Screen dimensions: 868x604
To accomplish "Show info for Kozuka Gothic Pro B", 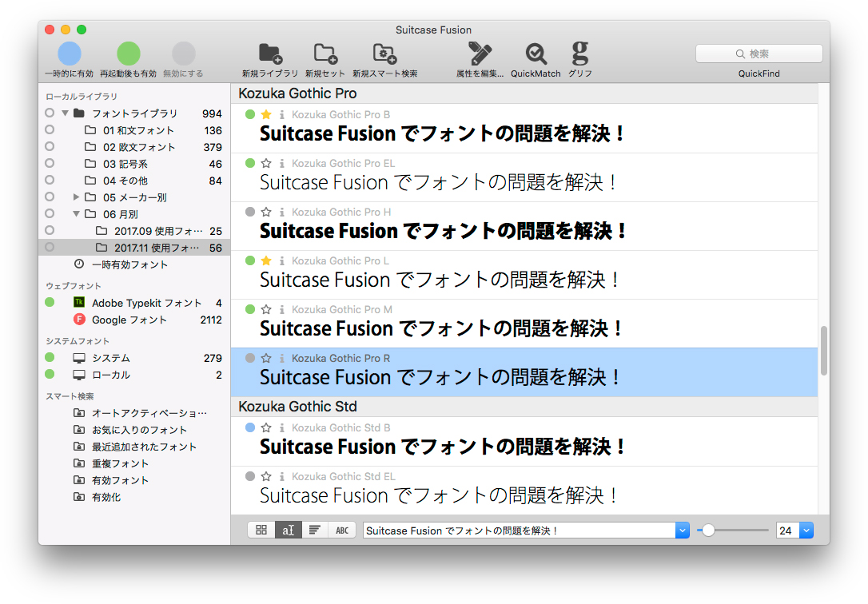I will pyautogui.click(x=282, y=114).
